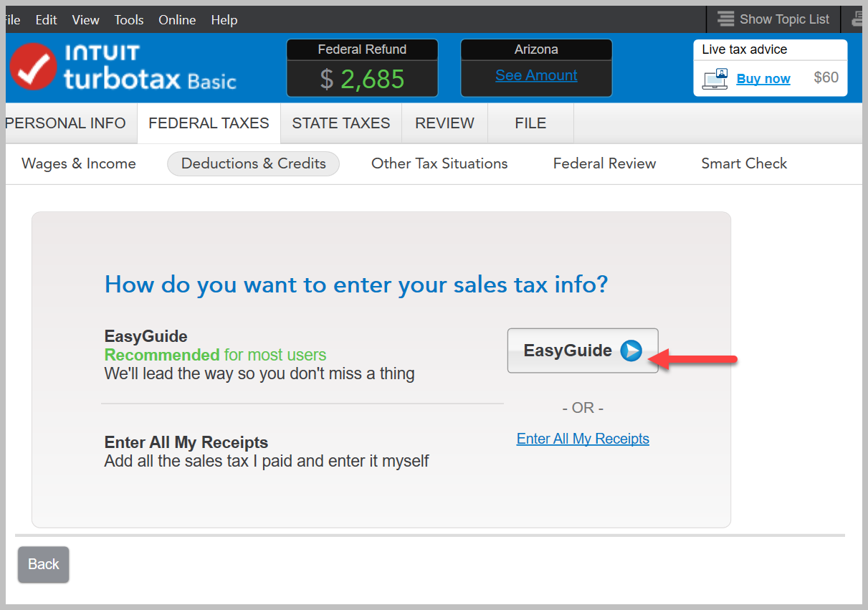The width and height of the screenshot is (868, 610).
Task: Open Other Tax Situations subsection
Action: click(x=439, y=163)
